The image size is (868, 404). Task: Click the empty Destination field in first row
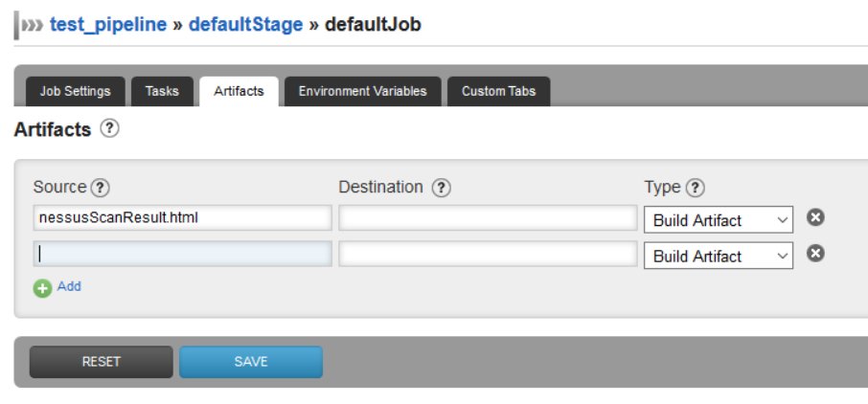pos(488,218)
